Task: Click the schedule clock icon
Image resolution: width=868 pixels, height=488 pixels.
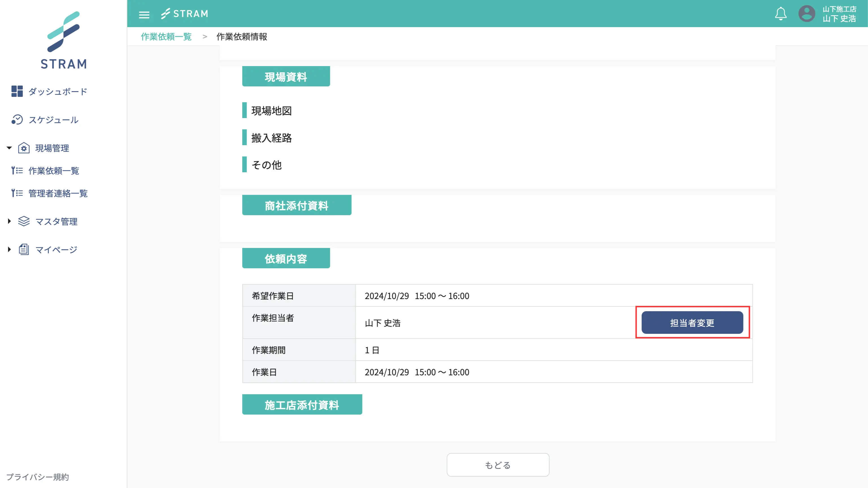Action: (17, 119)
